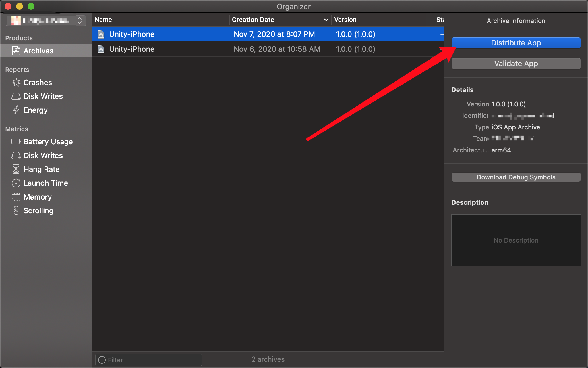Click the Energy lightning bolt icon
The height and width of the screenshot is (368, 588).
(x=16, y=110)
